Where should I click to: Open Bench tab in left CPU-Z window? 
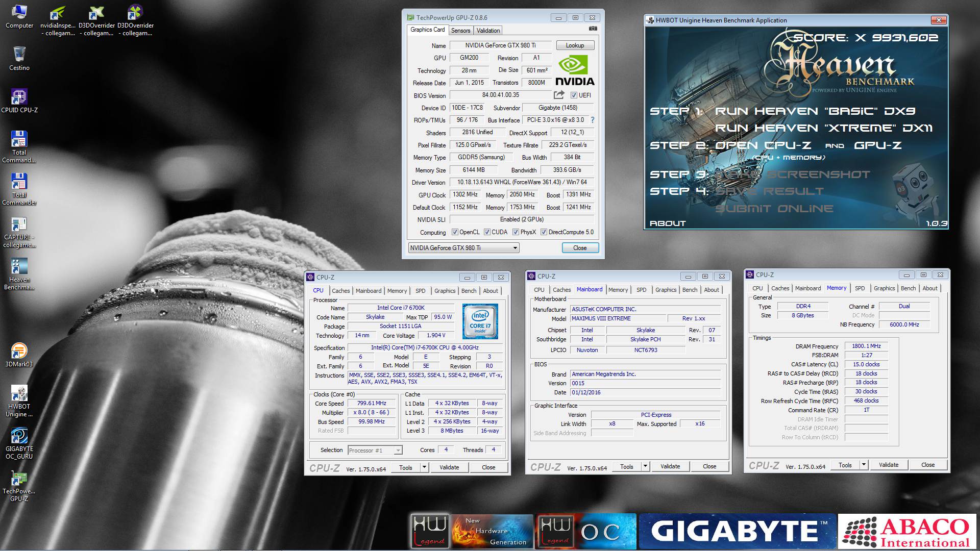pos(469,291)
